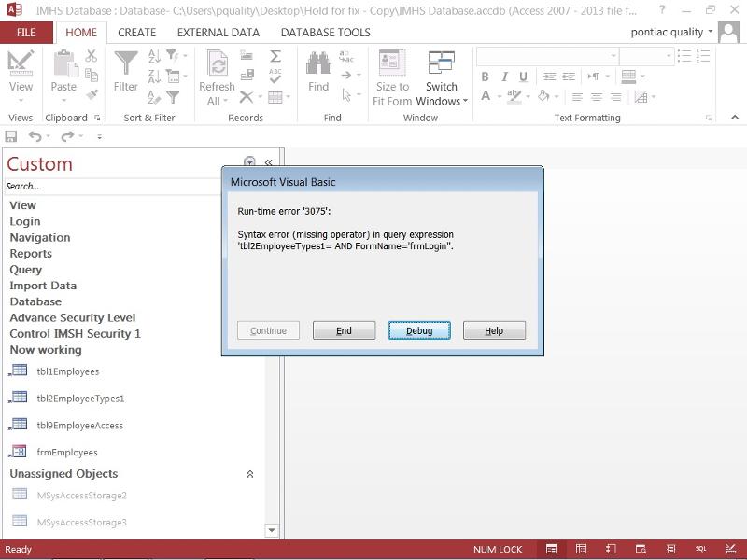Click the Paste clipboard icon
This screenshot has width=747, height=560.
point(64,63)
